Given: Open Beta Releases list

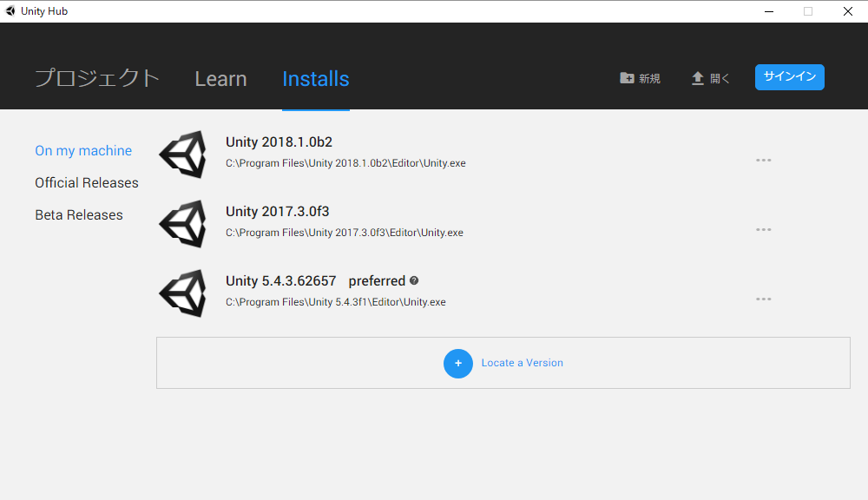Looking at the screenshot, I should pos(79,214).
